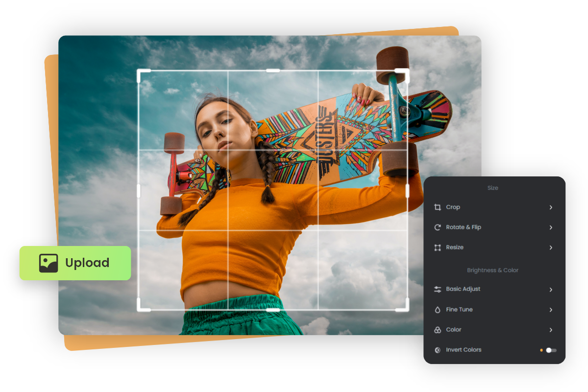Screen dimensions: 588x392
Task: Click the Invert Colors contrast icon
Action: pos(437,350)
